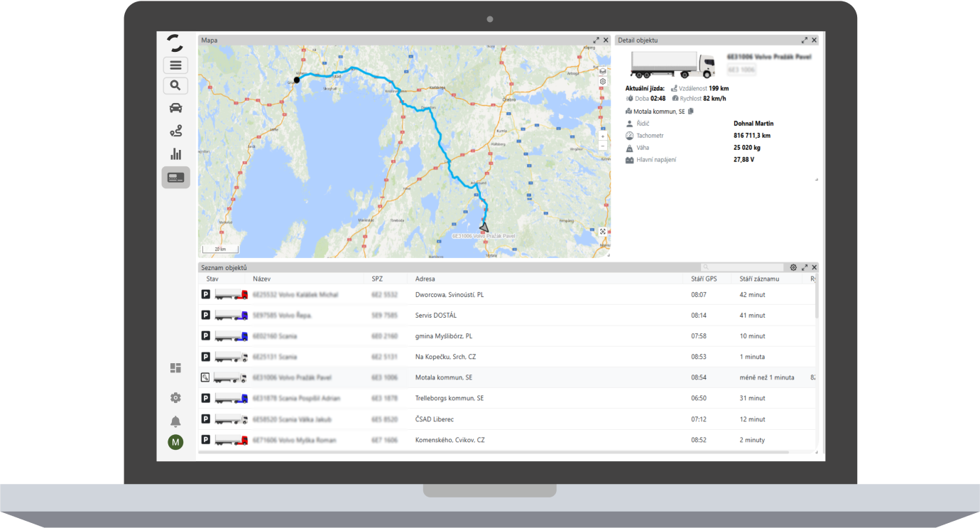Sort list by Adresa column header
Screen dimensions: 980x528
(x=425, y=279)
